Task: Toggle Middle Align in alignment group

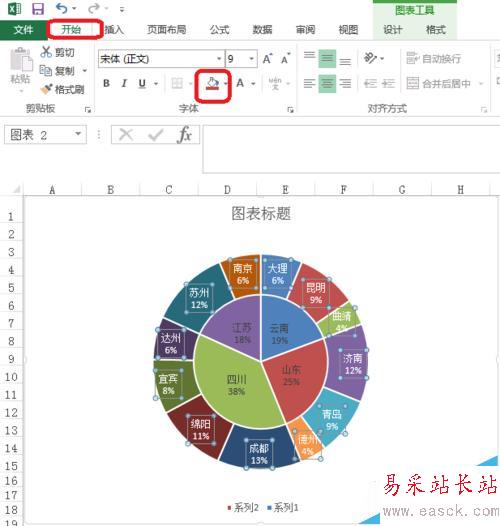Action: tap(327, 58)
